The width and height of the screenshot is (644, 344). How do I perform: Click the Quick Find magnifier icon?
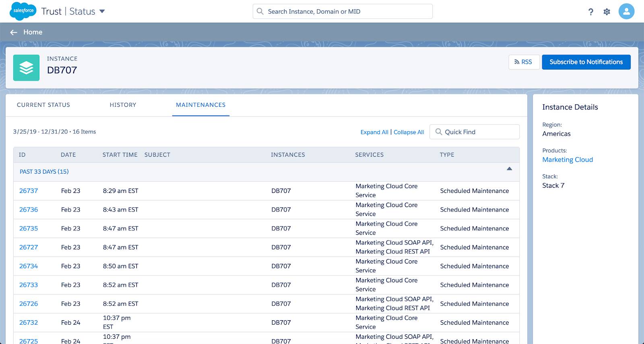tap(439, 132)
